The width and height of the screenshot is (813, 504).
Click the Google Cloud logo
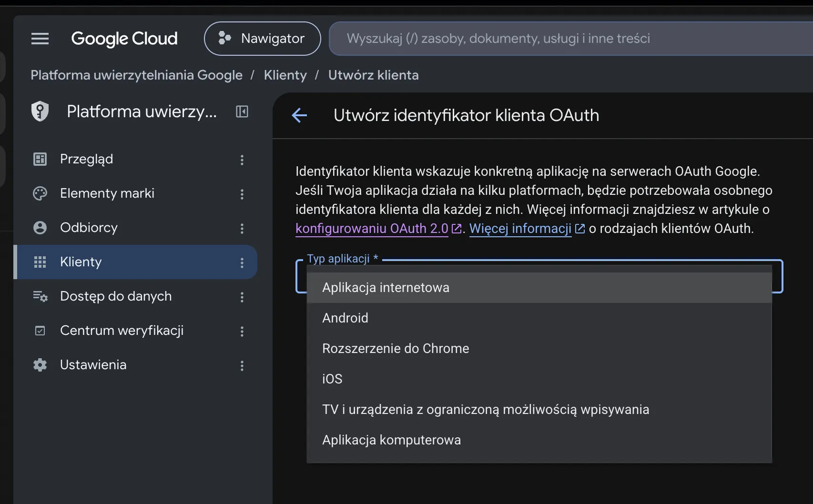point(124,39)
